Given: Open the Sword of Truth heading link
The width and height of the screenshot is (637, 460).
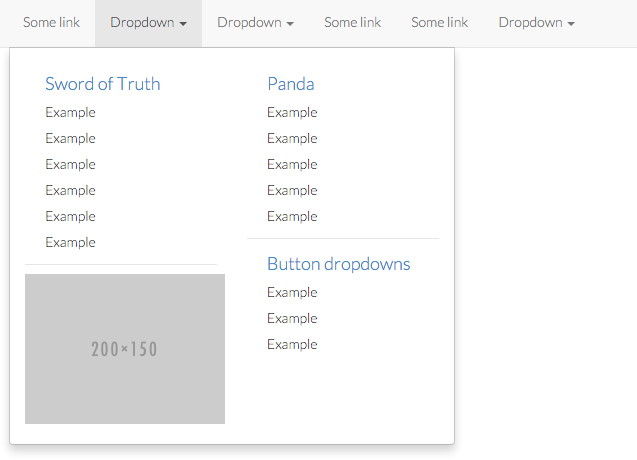Looking at the screenshot, I should pos(102,84).
